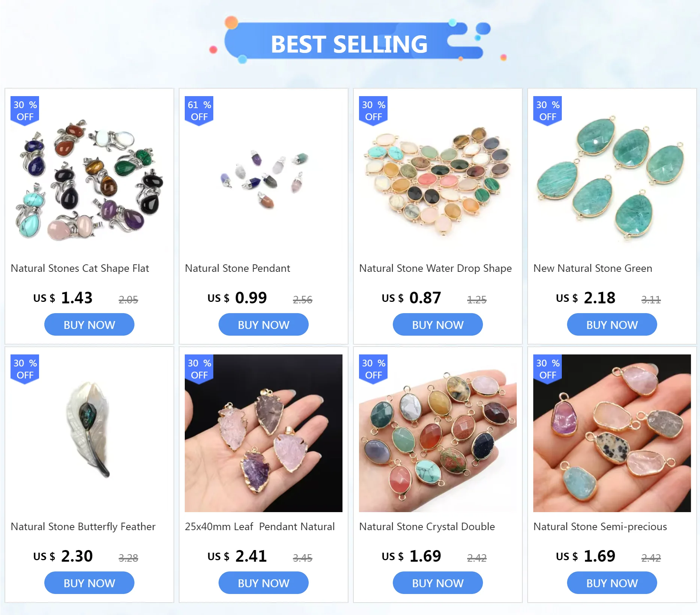The image size is (700, 615).
Task: Click the discount badge on crystal double connector
Action: [373, 369]
